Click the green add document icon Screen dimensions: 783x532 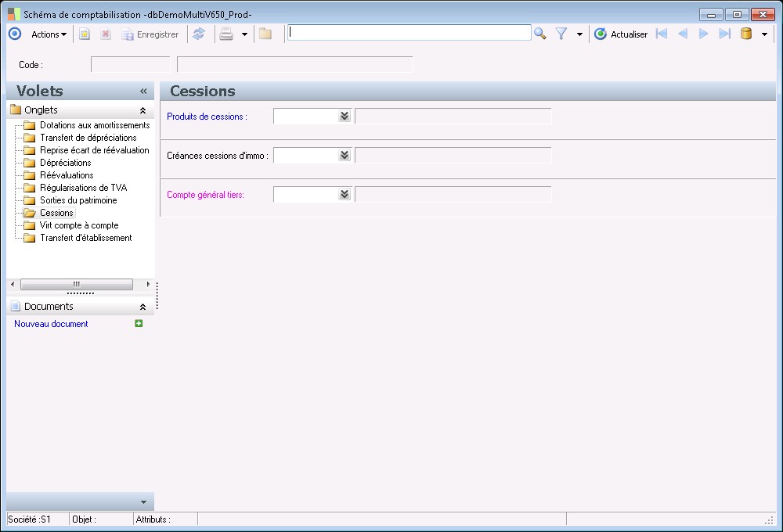tap(139, 323)
